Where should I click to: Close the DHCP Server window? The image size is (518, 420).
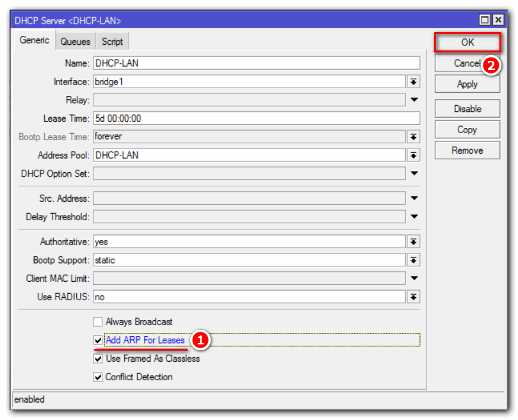pyautogui.click(x=498, y=20)
